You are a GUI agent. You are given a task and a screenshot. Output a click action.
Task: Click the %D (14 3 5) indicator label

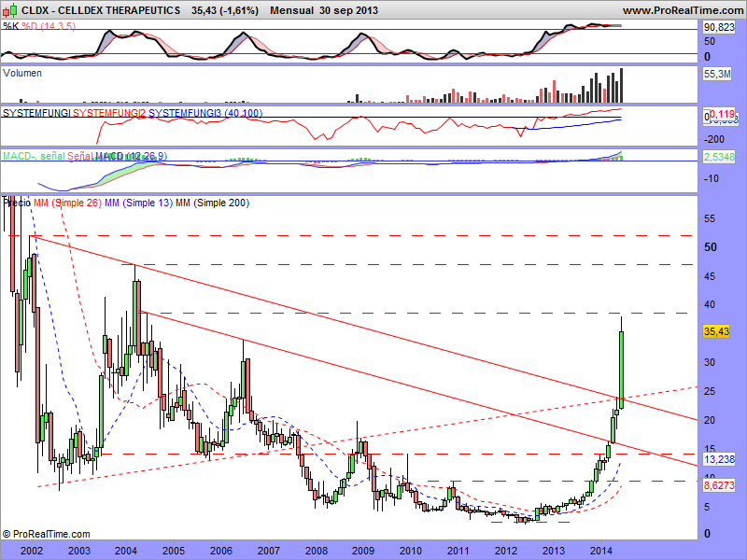coord(49,26)
